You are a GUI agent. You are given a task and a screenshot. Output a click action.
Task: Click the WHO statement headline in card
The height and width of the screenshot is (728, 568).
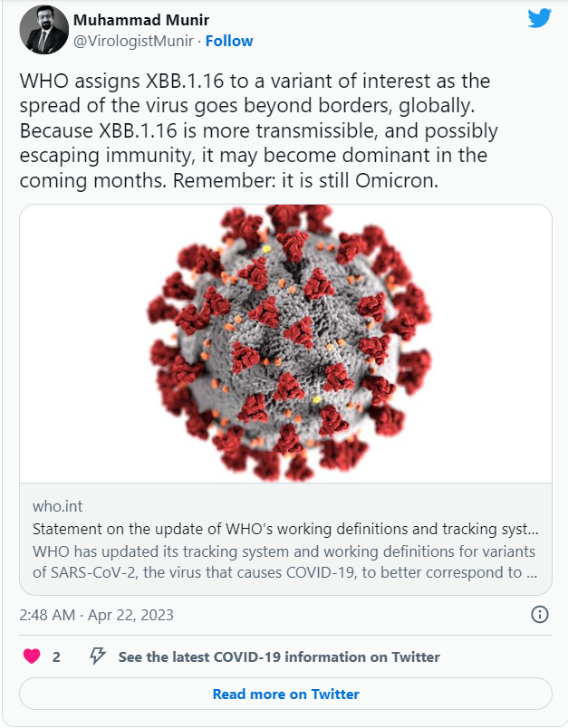(x=285, y=529)
